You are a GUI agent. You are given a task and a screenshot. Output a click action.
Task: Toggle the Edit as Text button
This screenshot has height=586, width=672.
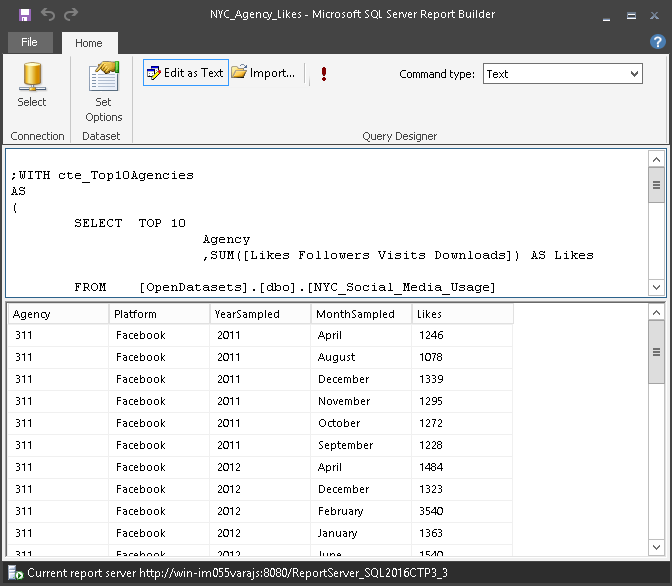click(x=186, y=73)
